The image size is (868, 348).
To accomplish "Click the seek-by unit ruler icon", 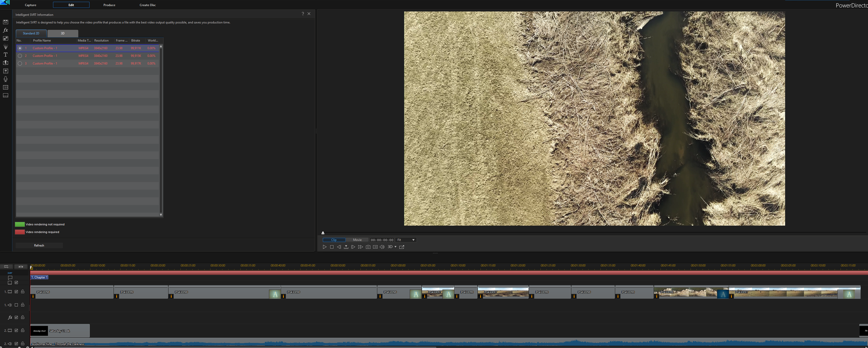I will [x=346, y=247].
